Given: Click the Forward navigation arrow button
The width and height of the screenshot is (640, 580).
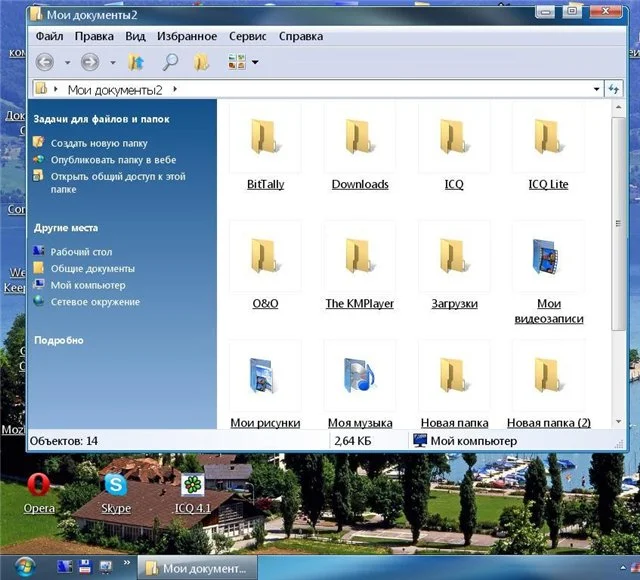Looking at the screenshot, I should pyautogui.click(x=90, y=62).
